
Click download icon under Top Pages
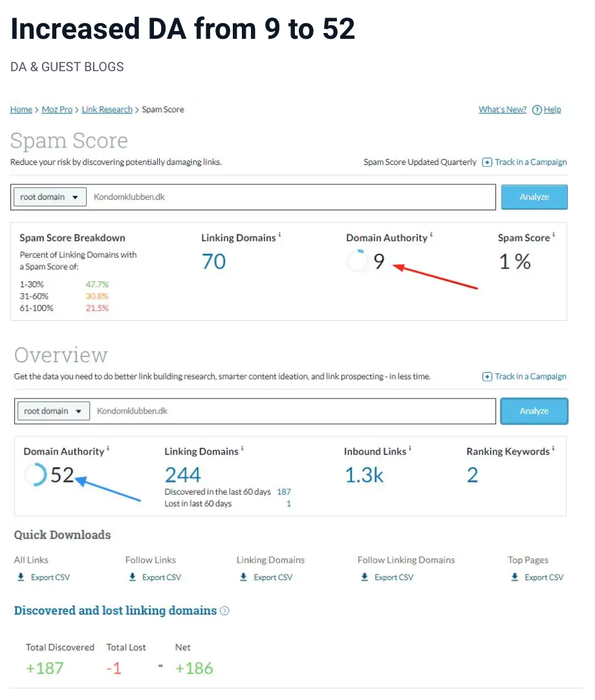(x=515, y=577)
